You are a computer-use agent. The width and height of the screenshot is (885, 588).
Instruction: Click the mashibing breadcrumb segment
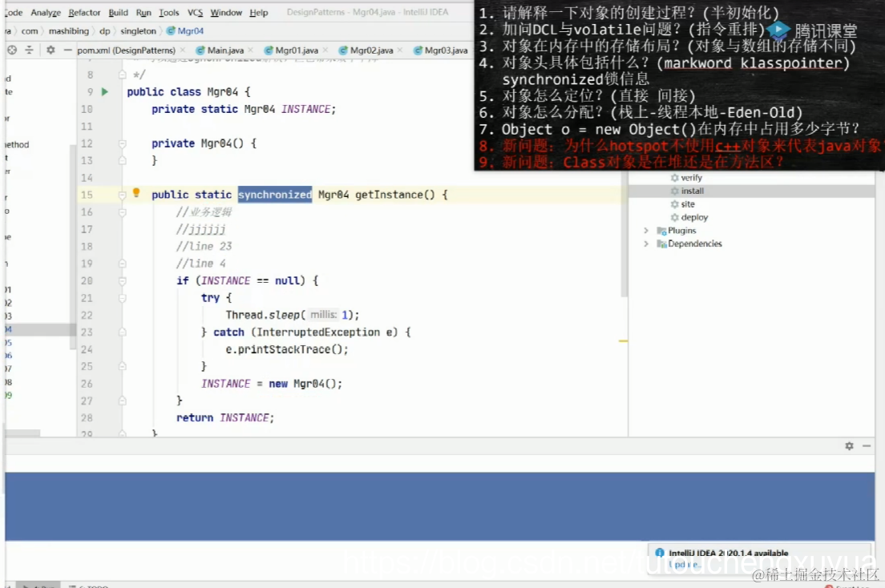pos(68,30)
